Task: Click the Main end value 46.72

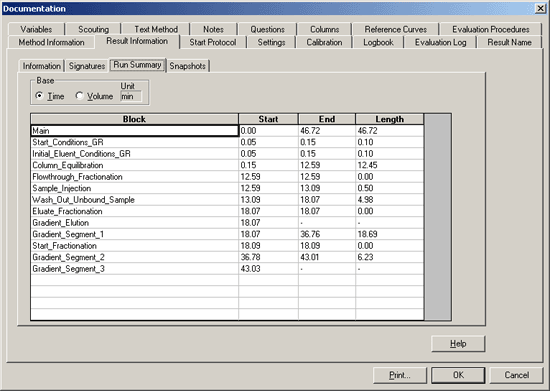Action: (x=327, y=131)
